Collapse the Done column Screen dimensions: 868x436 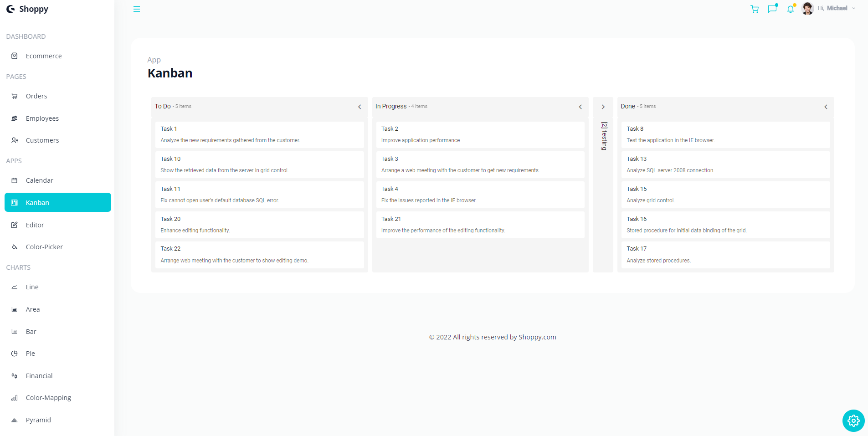pos(826,107)
